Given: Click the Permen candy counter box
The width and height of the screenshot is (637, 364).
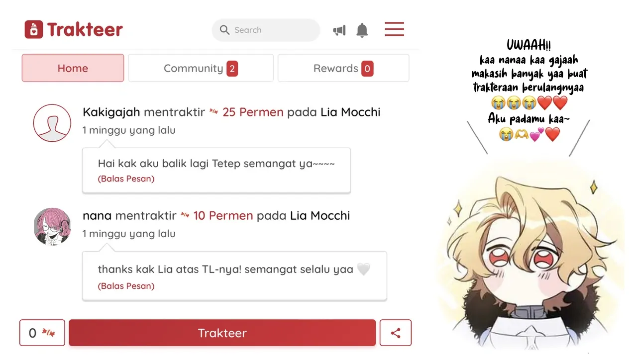Looking at the screenshot, I should [42, 333].
